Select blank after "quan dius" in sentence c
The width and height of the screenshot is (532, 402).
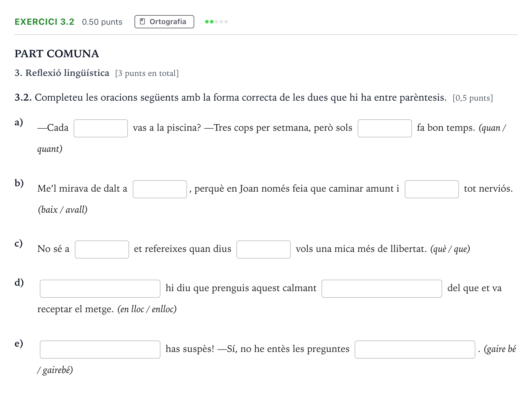264,250
